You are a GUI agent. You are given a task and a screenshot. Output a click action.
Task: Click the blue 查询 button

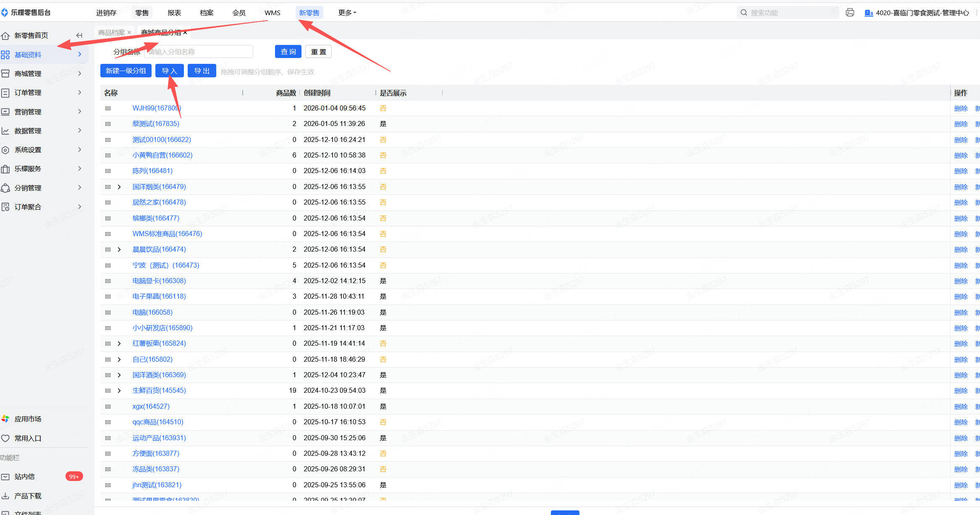[x=288, y=52]
